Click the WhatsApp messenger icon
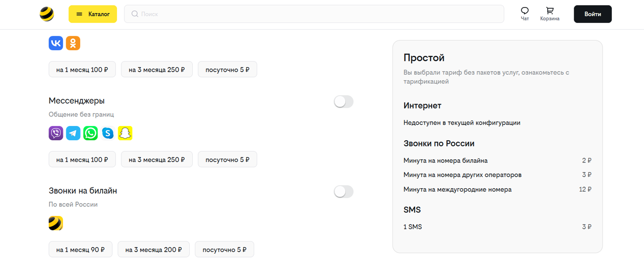 point(91,133)
